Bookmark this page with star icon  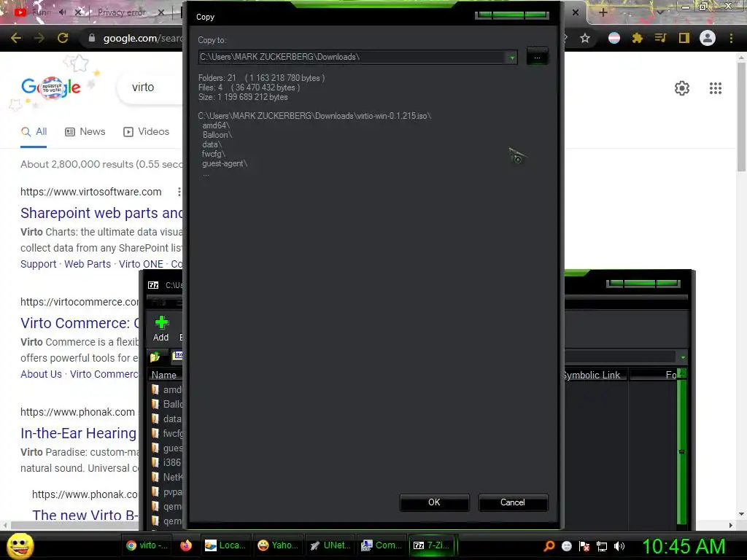(x=585, y=38)
